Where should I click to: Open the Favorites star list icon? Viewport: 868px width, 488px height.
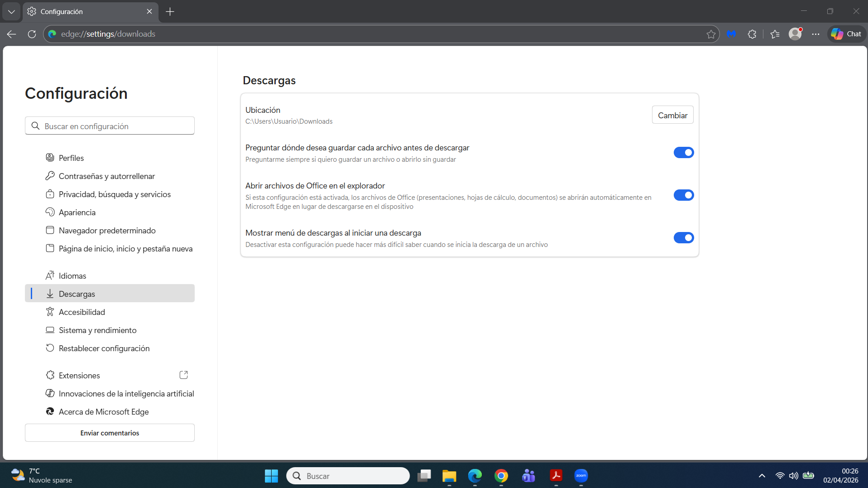pyautogui.click(x=775, y=34)
